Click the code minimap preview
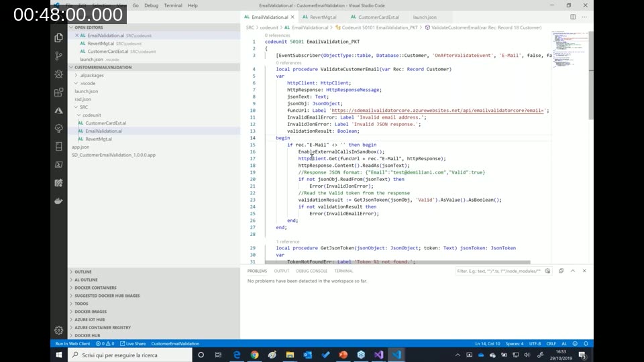The image size is (644, 362). point(570,49)
